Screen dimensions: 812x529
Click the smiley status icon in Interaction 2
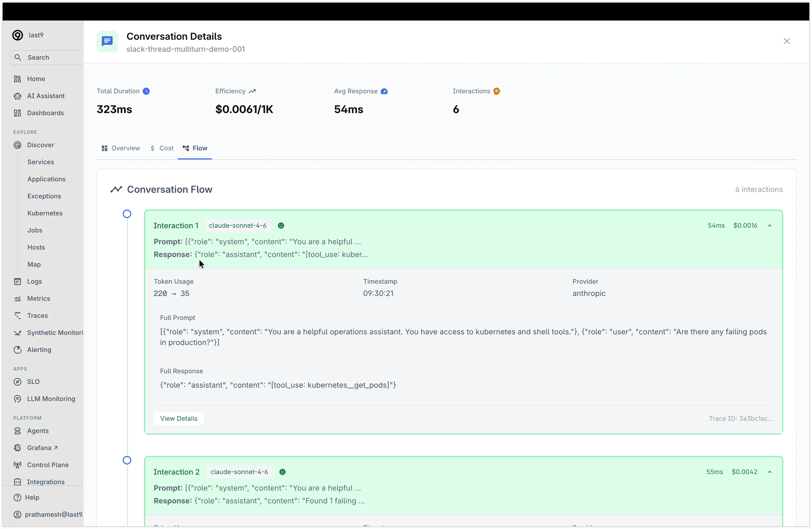[x=282, y=472]
